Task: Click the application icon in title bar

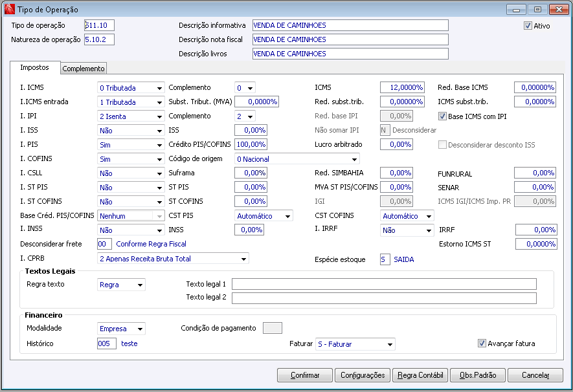Action: pyautogui.click(x=9, y=10)
